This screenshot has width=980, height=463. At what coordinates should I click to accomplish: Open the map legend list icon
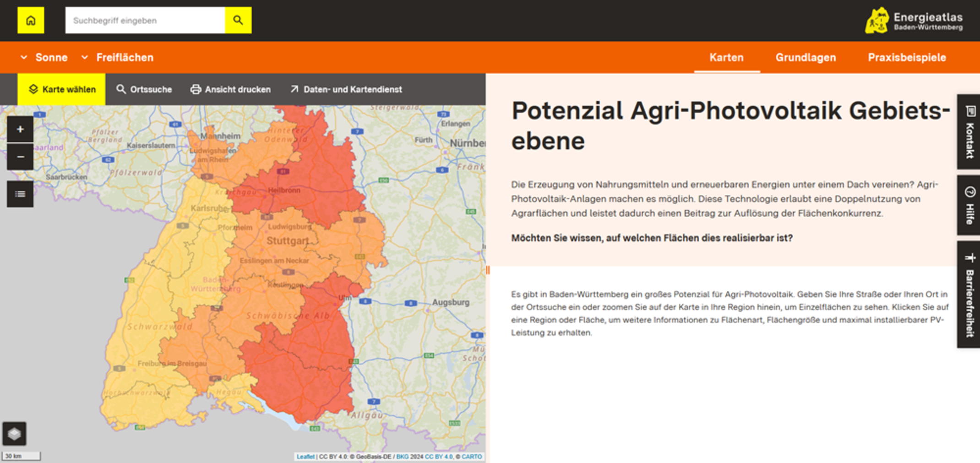(20, 194)
